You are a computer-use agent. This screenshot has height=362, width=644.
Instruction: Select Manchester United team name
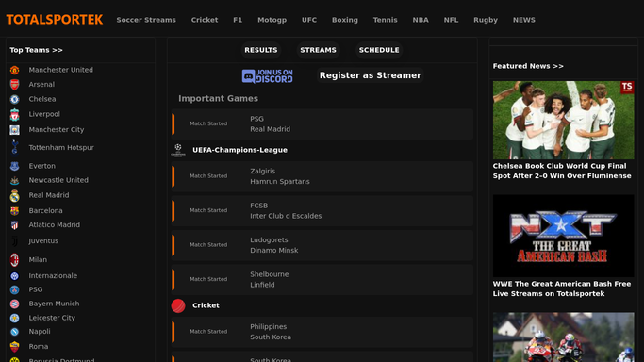(60, 70)
